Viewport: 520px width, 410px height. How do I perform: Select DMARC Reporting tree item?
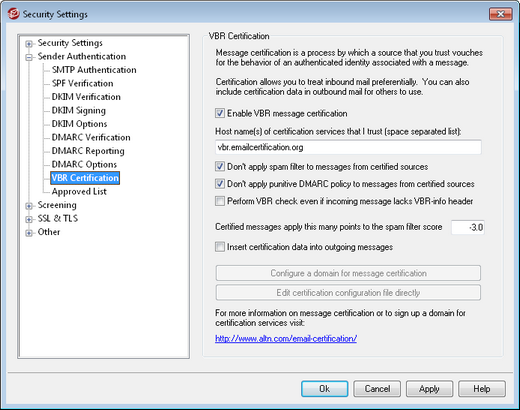coord(88,151)
